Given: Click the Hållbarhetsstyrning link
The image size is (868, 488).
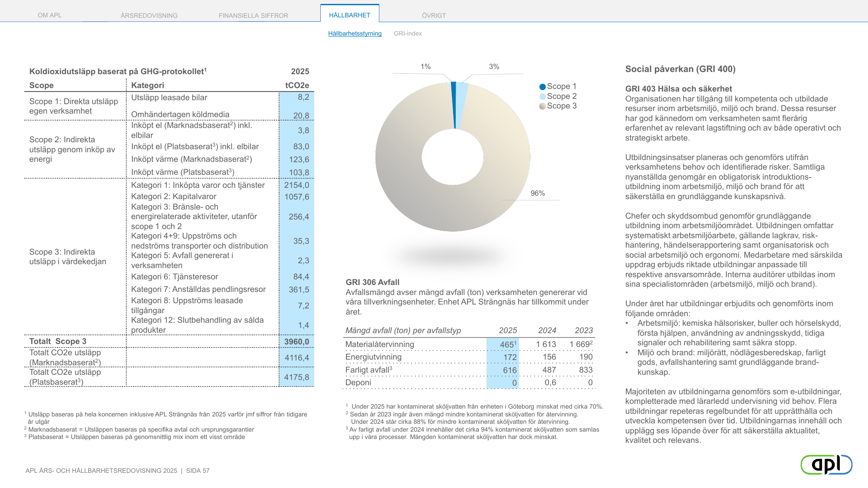Looking at the screenshot, I should coord(355,33).
